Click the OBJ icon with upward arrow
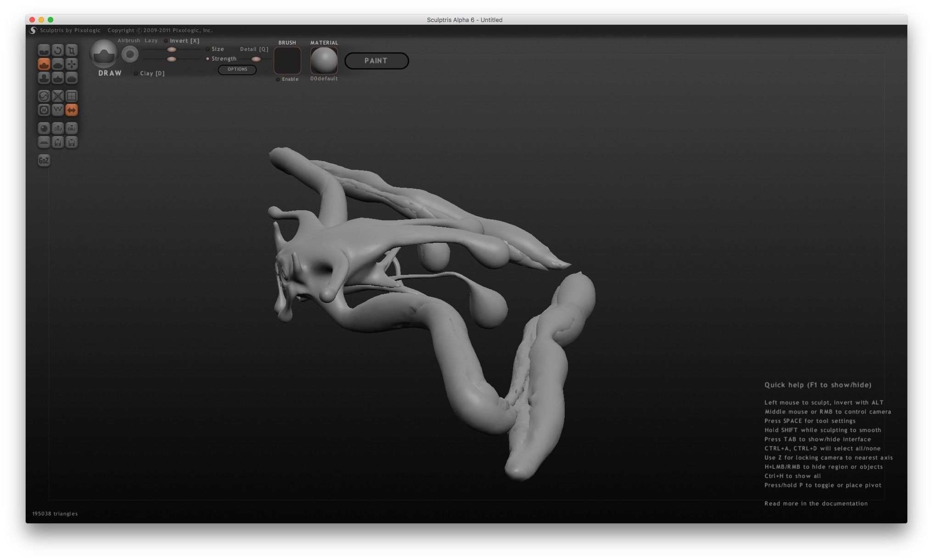Viewport: 933px width, 560px height. tap(57, 128)
